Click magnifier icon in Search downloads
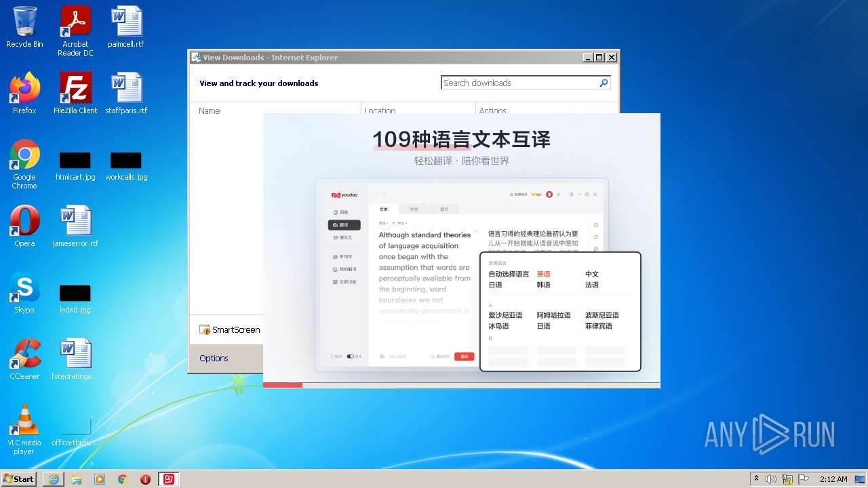Viewport: 868px width, 488px height. [x=604, y=83]
